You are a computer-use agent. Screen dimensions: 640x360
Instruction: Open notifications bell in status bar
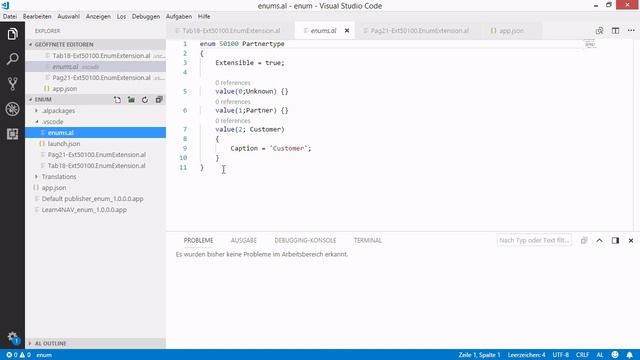(630, 355)
